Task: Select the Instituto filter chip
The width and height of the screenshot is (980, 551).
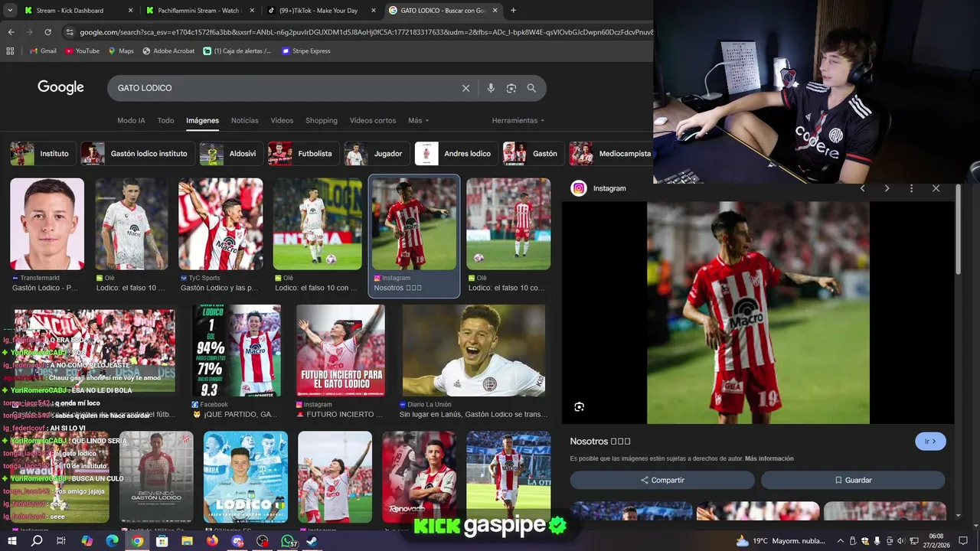Action: point(42,154)
